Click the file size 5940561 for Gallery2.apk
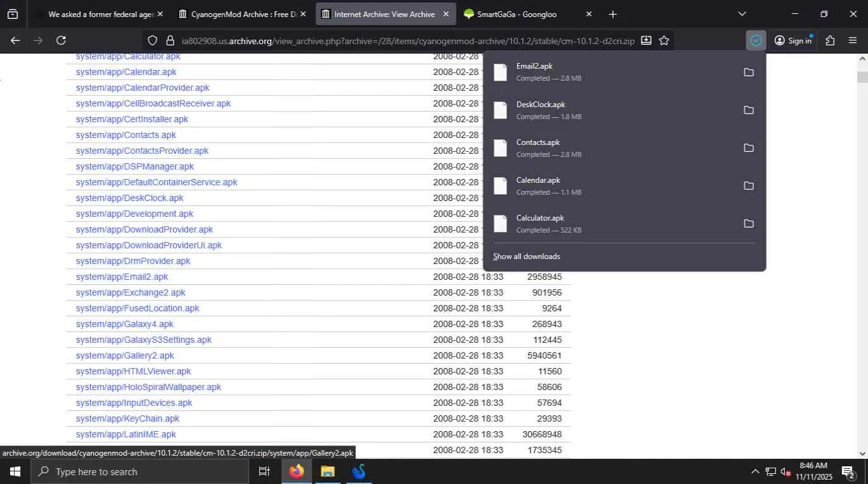The width and height of the screenshot is (868, 484). coord(544,355)
